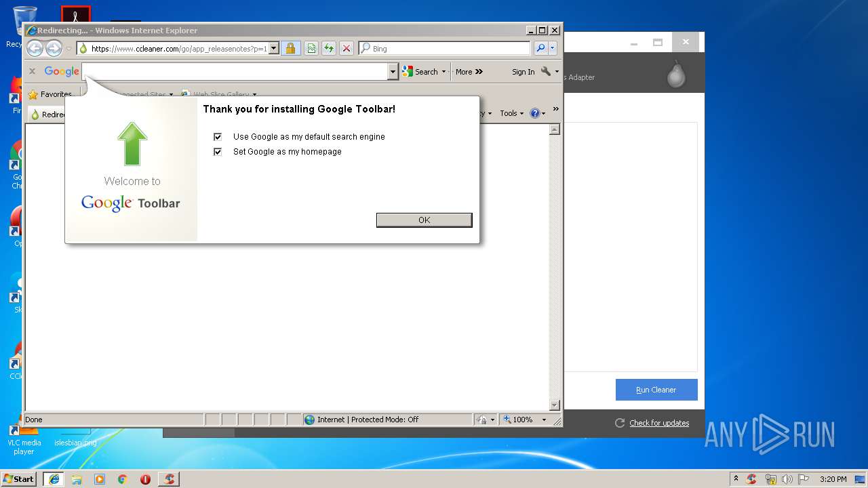Click the Google Toolbar Search button
Viewport: 868px width, 488px height.
click(x=420, y=72)
